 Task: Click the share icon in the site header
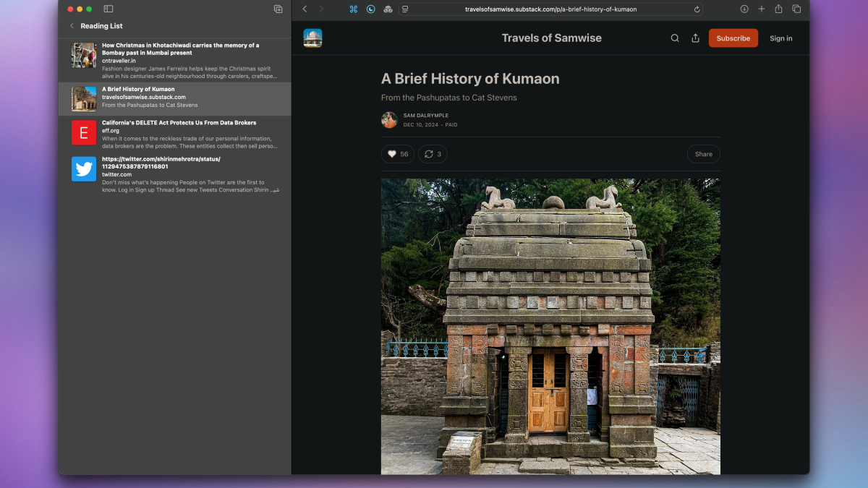click(x=695, y=38)
